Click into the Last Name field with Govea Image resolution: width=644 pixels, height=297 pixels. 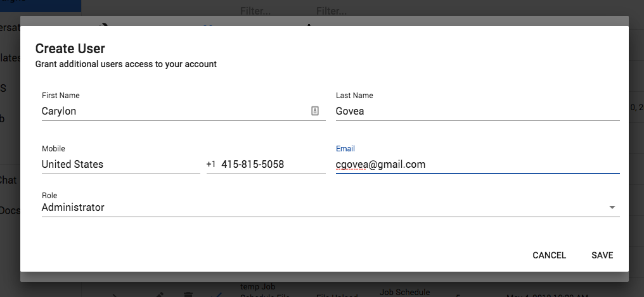pyautogui.click(x=478, y=111)
